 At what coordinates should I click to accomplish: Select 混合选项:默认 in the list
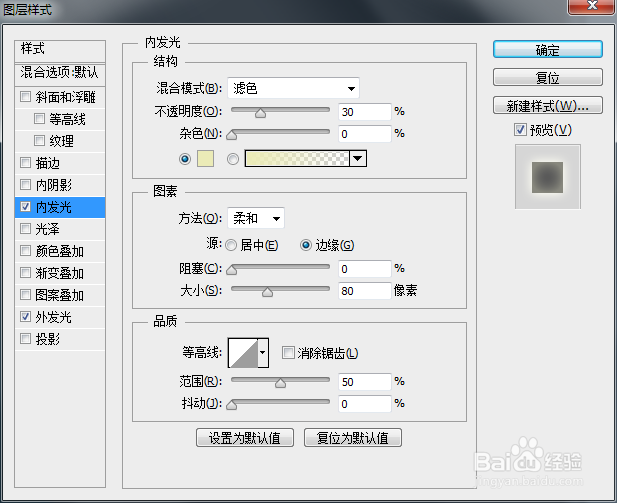pos(60,74)
